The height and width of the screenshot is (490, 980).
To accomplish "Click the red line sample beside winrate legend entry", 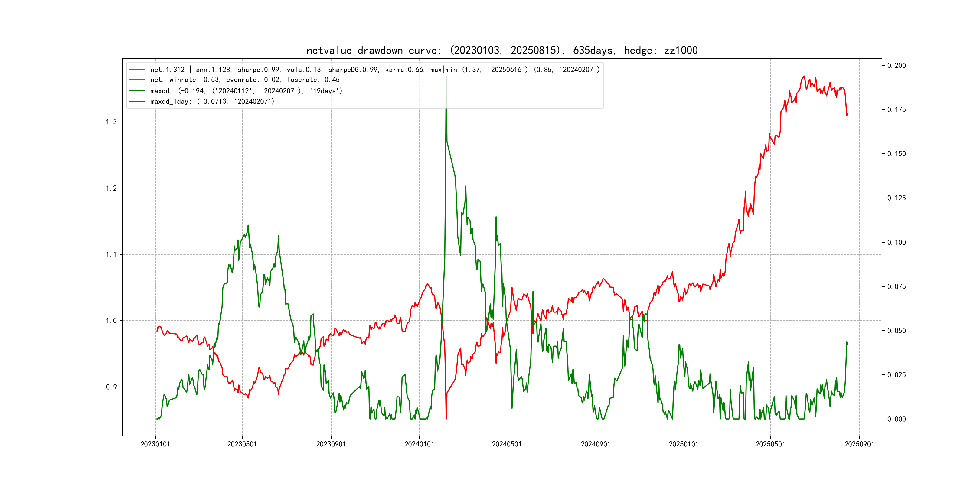I will tap(137, 80).
